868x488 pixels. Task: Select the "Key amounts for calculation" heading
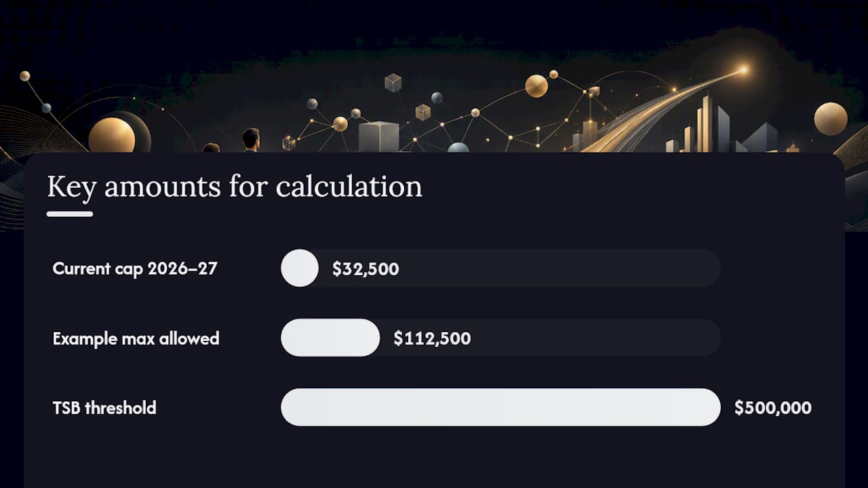coord(235,186)
